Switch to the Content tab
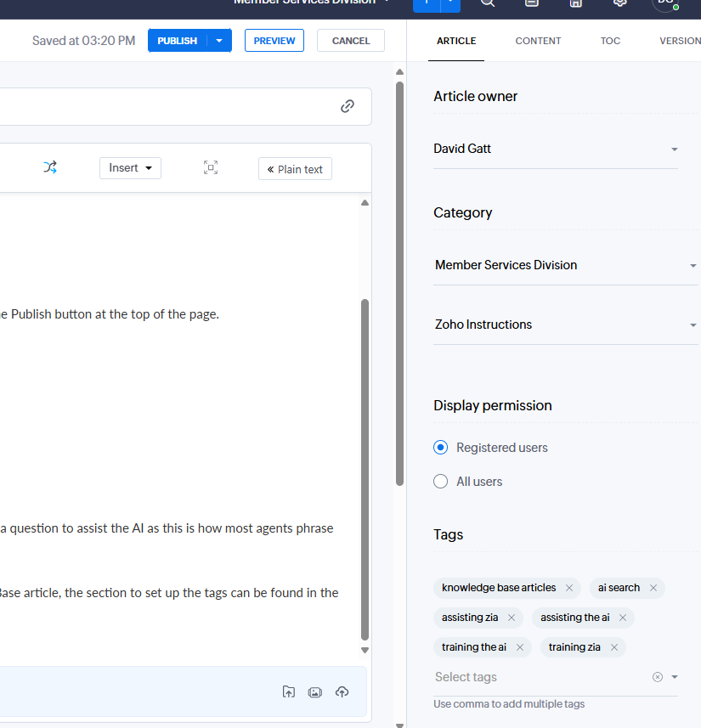The height and width of the screenshot is (728, 701). click(x=538, y=41)
